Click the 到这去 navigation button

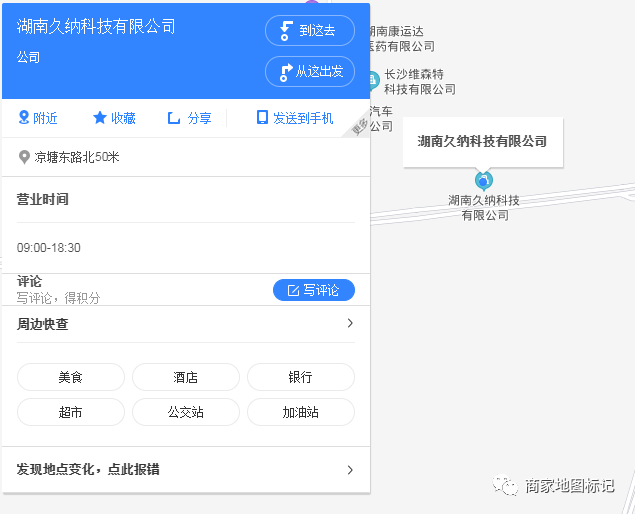pos(309,31)
